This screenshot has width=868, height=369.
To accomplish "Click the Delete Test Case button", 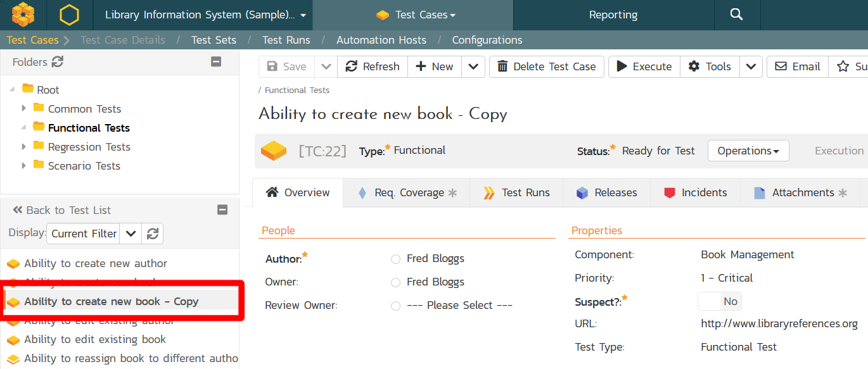I will [x=547, y=66].
